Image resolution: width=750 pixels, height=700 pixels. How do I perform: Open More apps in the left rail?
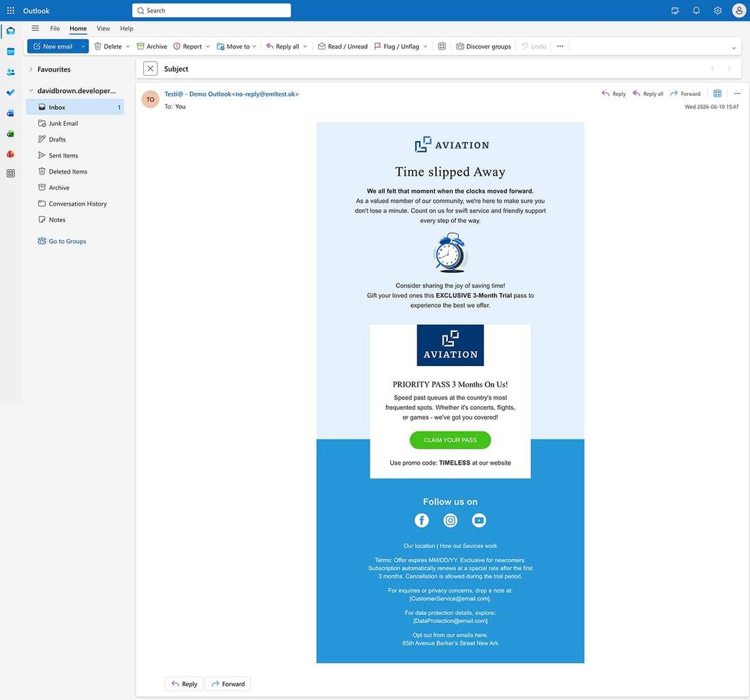10,173
